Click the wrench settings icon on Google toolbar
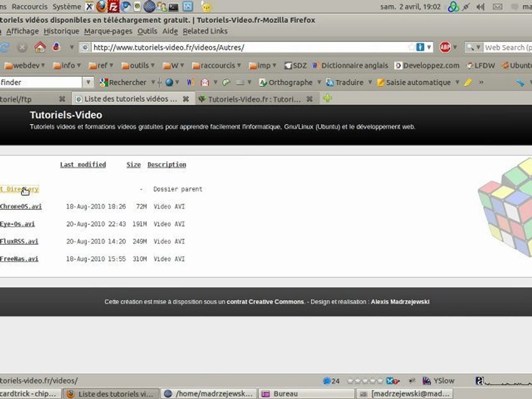Viewport: 532px width, 399px height. (x=520, y=83)
